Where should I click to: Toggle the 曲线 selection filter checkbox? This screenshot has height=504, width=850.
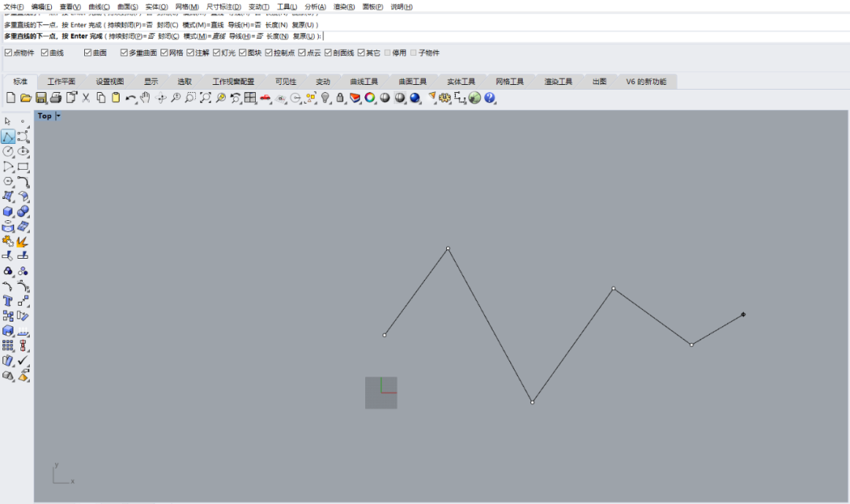tap(45, 53)
